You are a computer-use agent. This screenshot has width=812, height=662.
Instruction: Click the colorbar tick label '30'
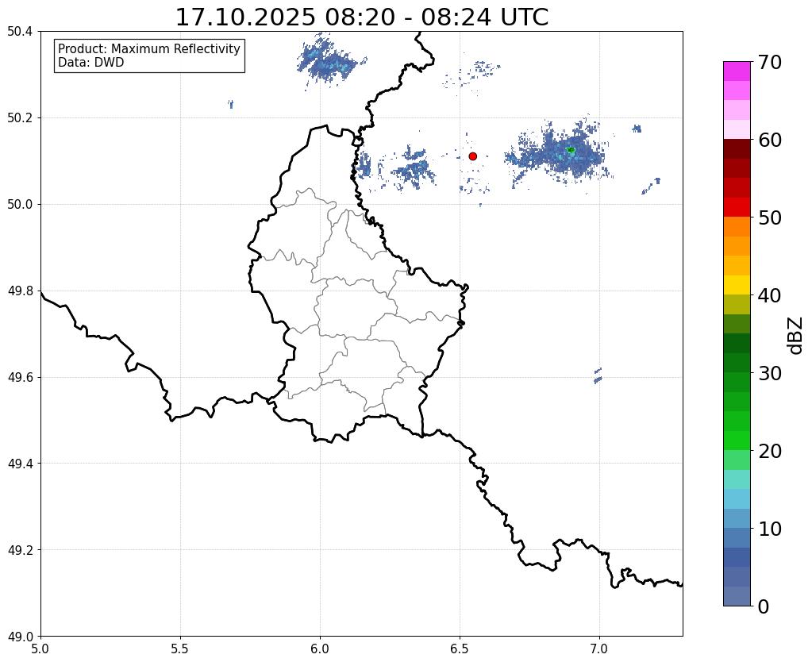770,373
